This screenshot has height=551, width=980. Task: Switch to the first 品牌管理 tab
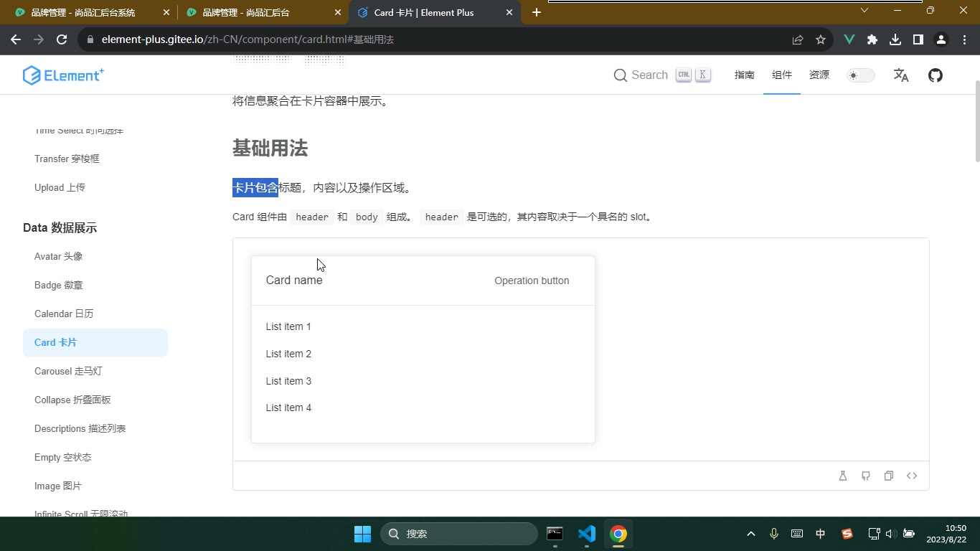coord(91,12)
